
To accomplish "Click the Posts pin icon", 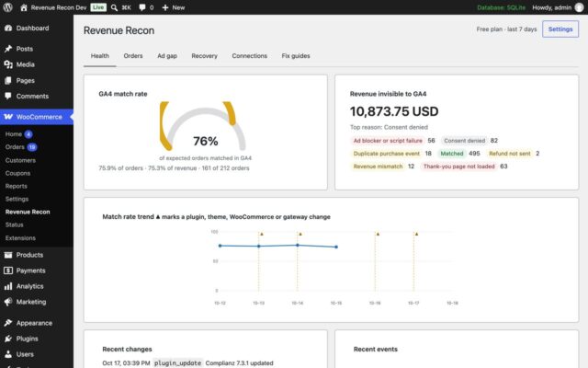I will coord(8,49).
